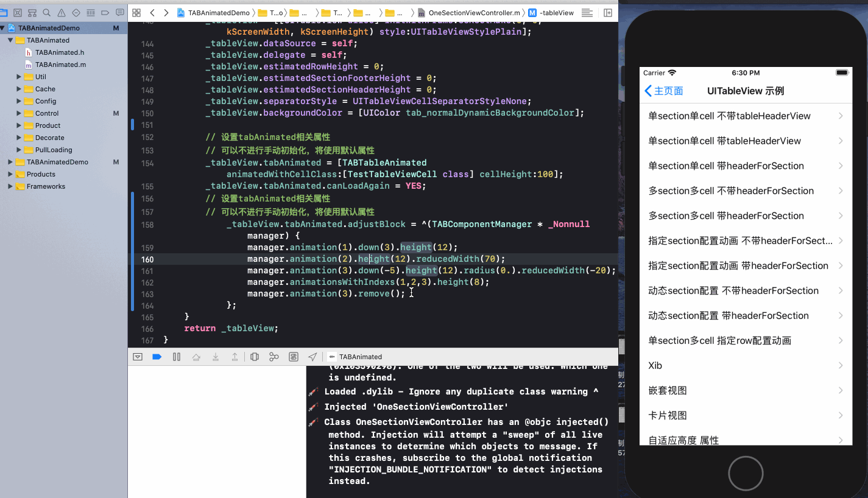The height and width of the screenshot is (498, 868).
Task: Expand the TABAnimatedDemo subgroup
Action: coord(10,162)
